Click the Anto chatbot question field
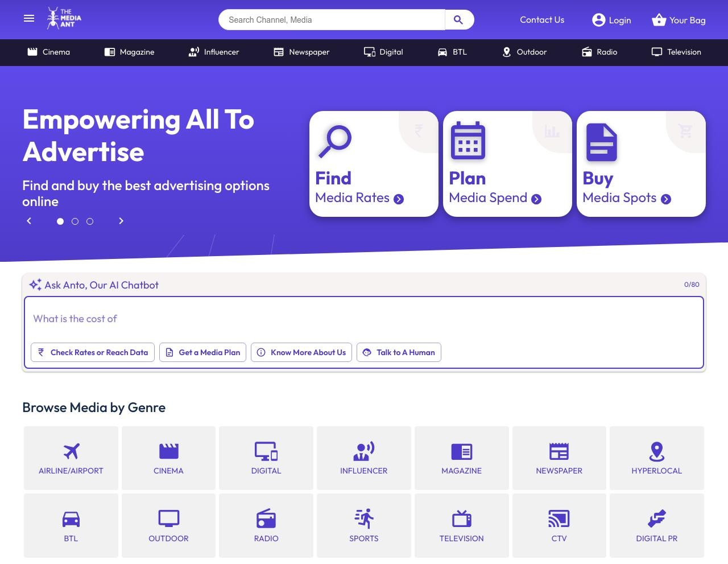The width and height of the screenshot is (728, 564). (x=364, y=319)
